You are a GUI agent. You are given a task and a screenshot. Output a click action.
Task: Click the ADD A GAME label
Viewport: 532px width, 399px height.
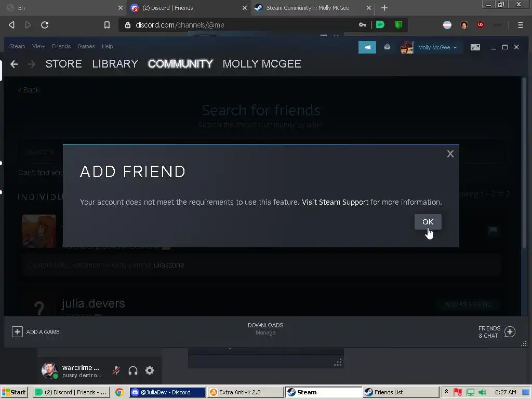tap(43, 332)
